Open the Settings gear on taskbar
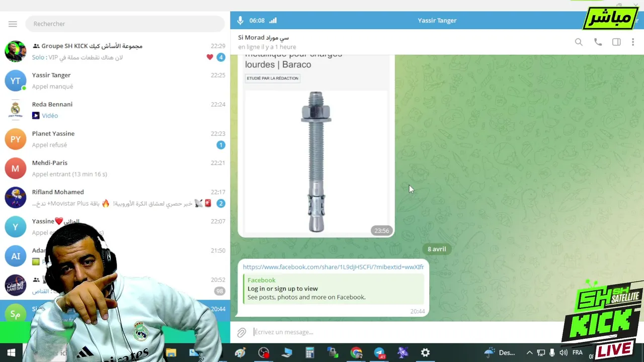This screenshot has width=644, height=362. point(426,353)
